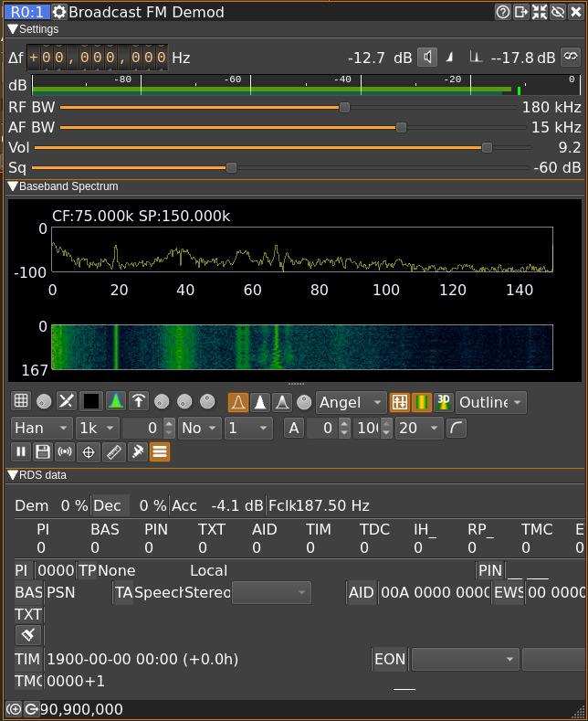This screenshot has width=588, height=721.
Task: Clear RDS data with the broom icon
Action: (28, 635)
